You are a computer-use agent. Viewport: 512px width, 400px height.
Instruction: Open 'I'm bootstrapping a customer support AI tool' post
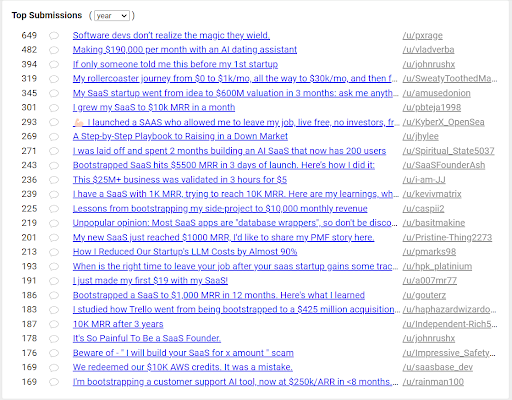pyautogui.click(x=235, y=382)
